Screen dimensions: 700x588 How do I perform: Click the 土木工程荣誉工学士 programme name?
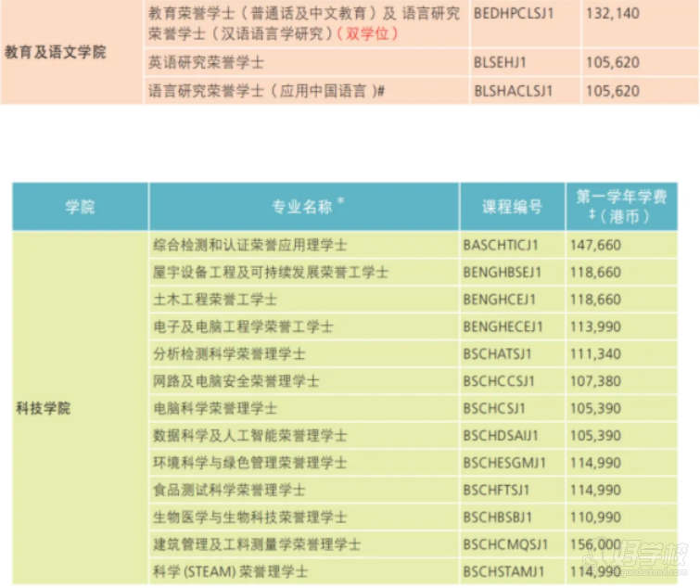(216, 300)
